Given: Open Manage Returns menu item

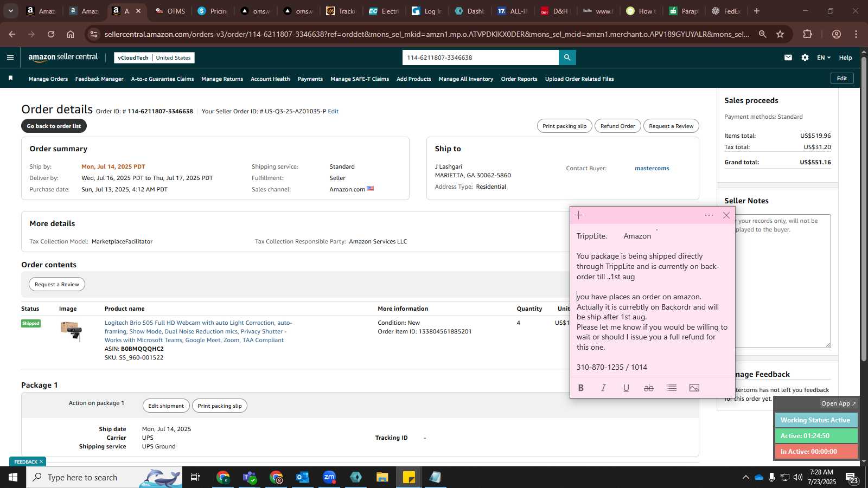Looking at the screenshot, I should 222,79.
